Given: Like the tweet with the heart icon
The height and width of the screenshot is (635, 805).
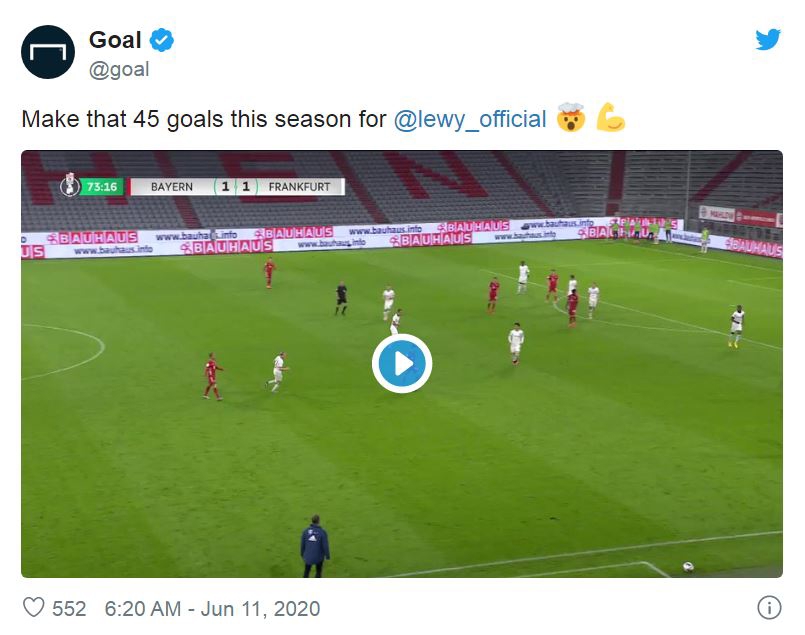Looking at the screenshot, I should [x=34, y=607].
